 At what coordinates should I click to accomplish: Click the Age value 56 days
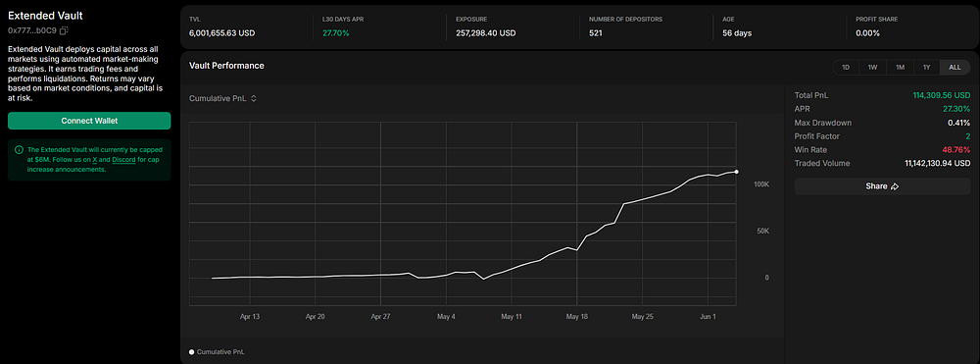737,32
